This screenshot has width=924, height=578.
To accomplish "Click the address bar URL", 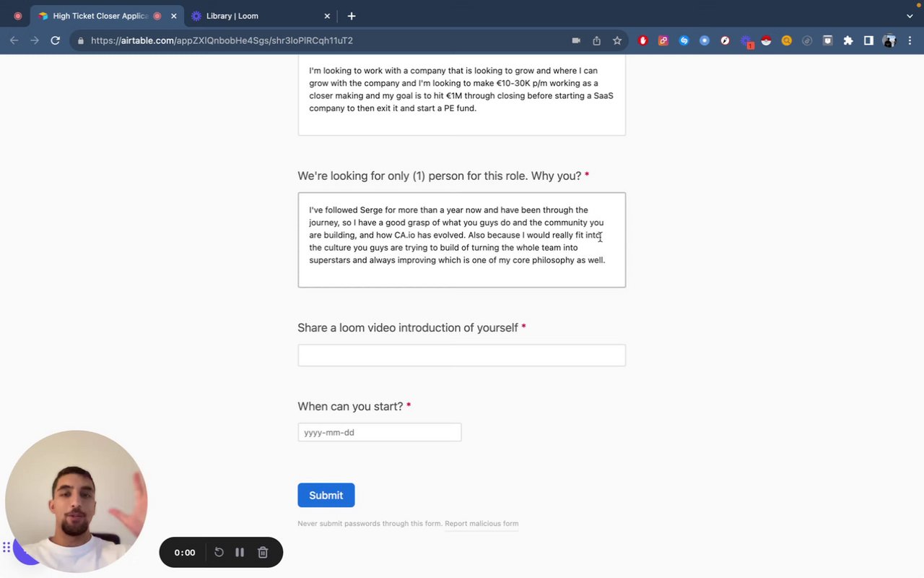I will click(222, 40).
